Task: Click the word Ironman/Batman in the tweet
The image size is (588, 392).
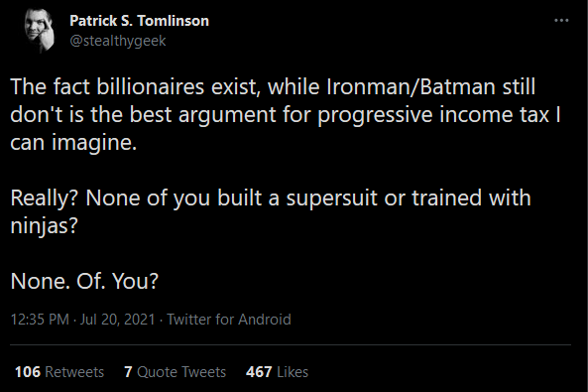Action: tap(412, 86)
